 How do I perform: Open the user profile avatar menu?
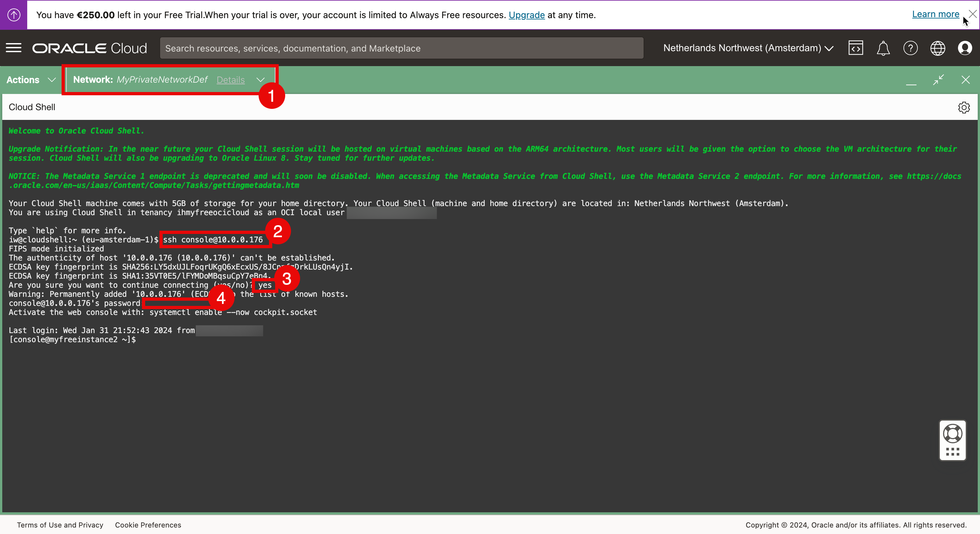point(965,48)
